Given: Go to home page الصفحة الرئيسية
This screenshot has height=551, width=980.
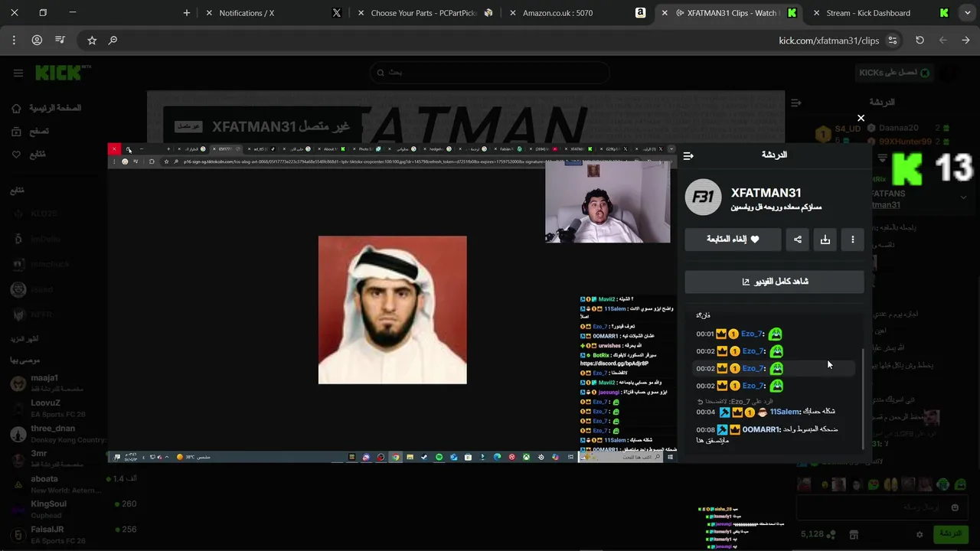Looking at the screenshot, I should (47, 109).
